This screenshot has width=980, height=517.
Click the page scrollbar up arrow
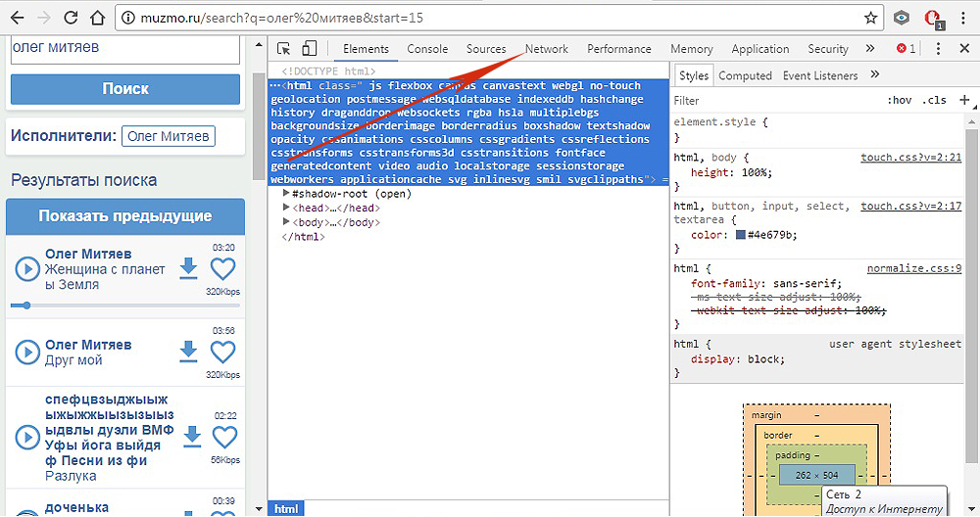point(259,44)
